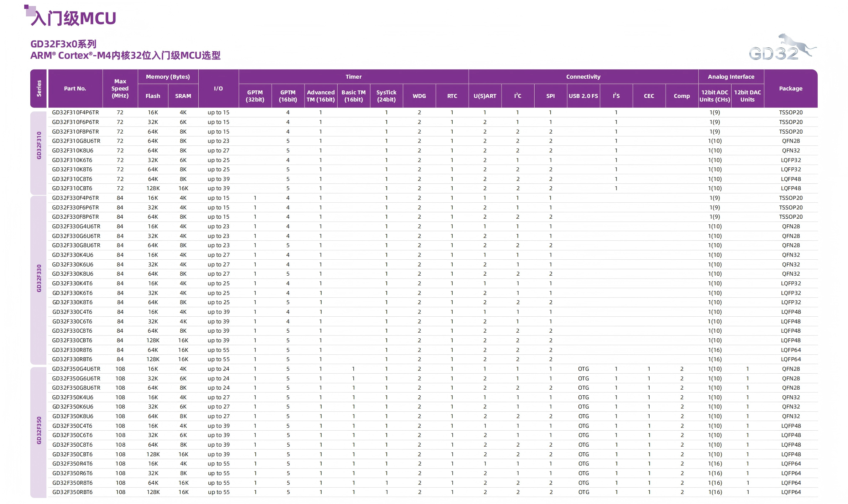This screenshot has width=848, height=504.
Task: Click the 12bit DAC Units header
Action: [747, 96]
